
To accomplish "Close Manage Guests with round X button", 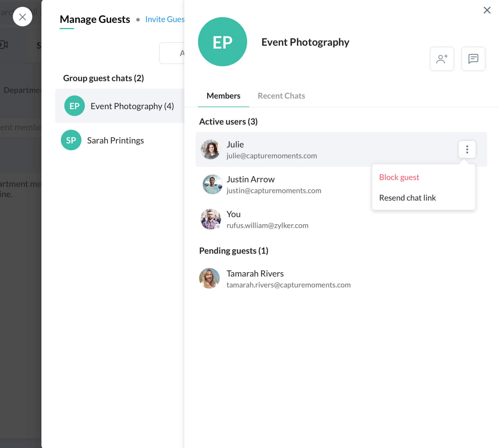I will pos(22,17).
